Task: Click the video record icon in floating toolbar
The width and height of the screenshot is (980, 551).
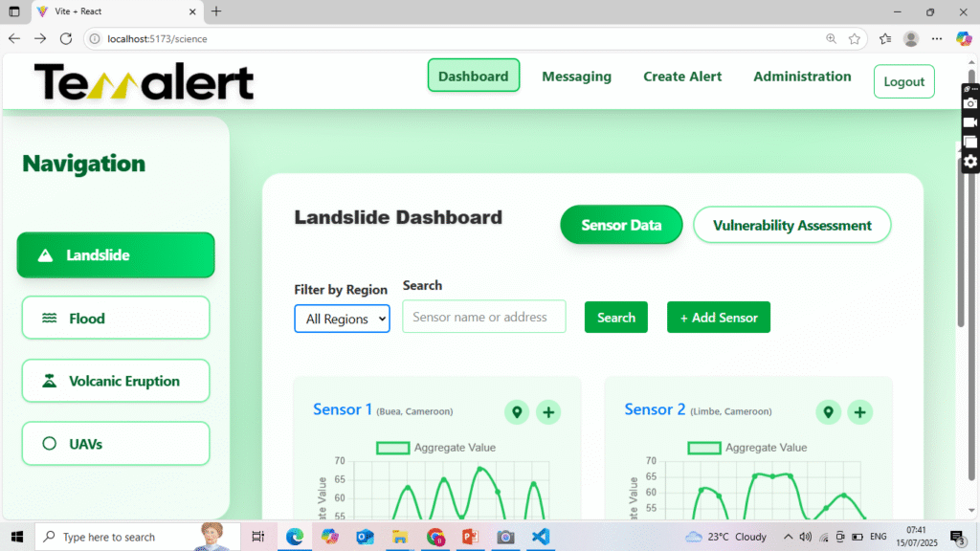Action: (x=970, y=122)
